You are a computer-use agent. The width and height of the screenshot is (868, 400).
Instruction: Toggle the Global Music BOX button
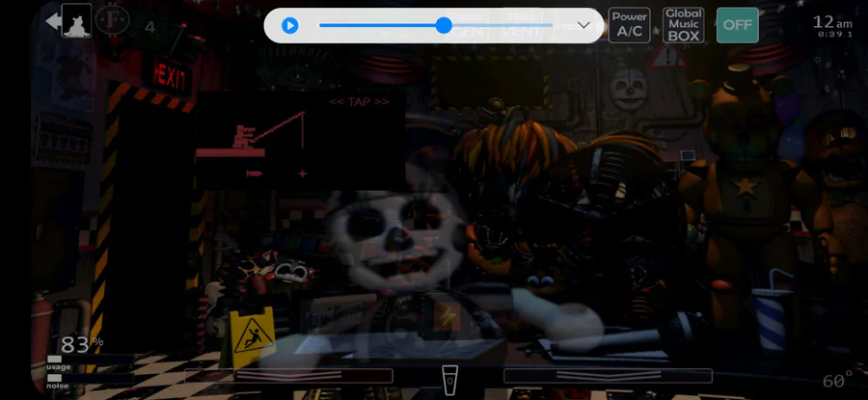683,25
